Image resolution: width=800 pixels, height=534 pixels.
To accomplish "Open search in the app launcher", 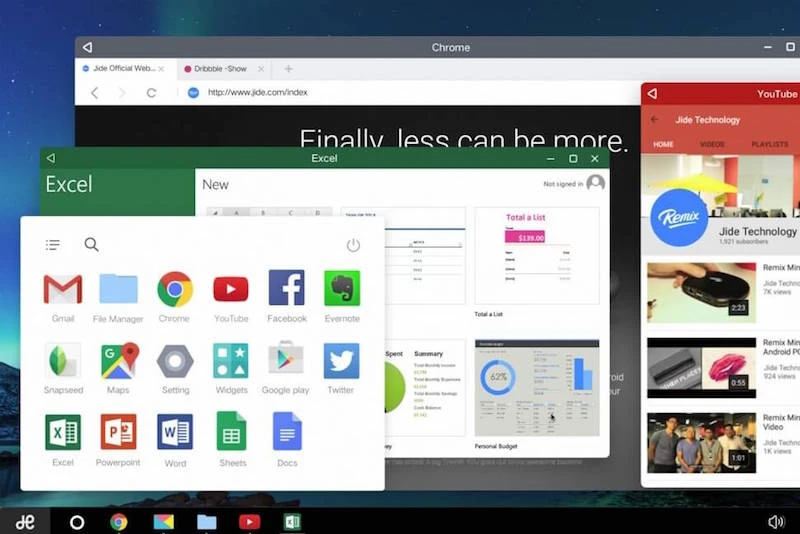I will [91, 245].
